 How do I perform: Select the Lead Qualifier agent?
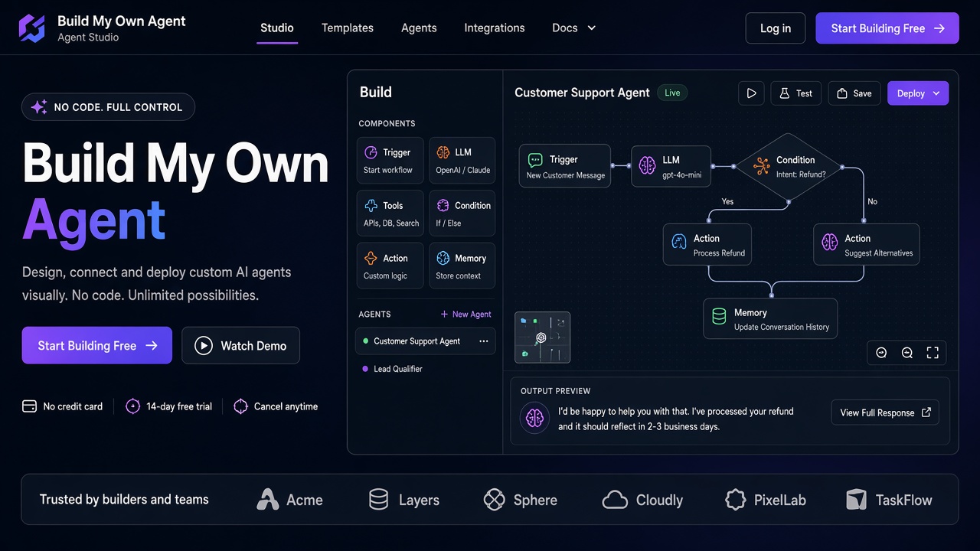(x=426, y=369)
